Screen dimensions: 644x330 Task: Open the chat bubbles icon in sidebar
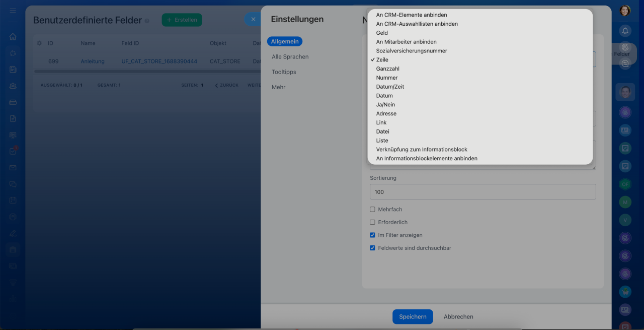13,184
